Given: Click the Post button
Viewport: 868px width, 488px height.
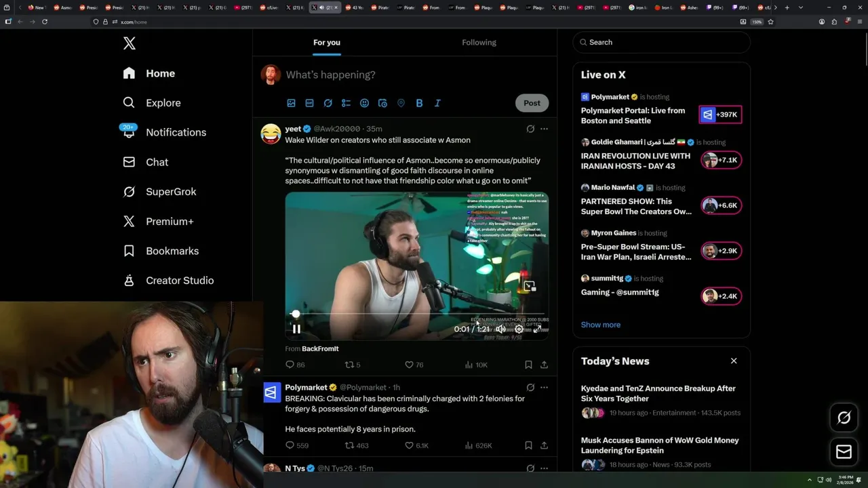Looking at the screenshot, I should coord(532,103).
